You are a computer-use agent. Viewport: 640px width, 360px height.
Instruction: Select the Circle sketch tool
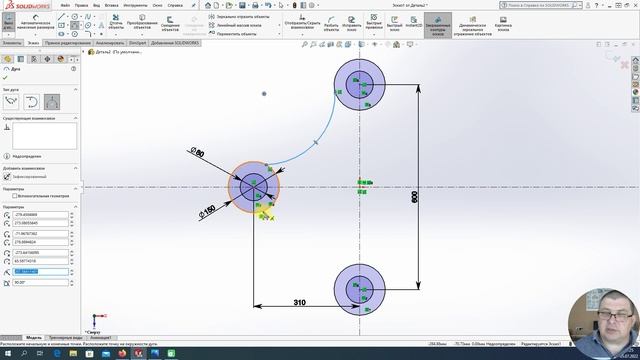75,17
